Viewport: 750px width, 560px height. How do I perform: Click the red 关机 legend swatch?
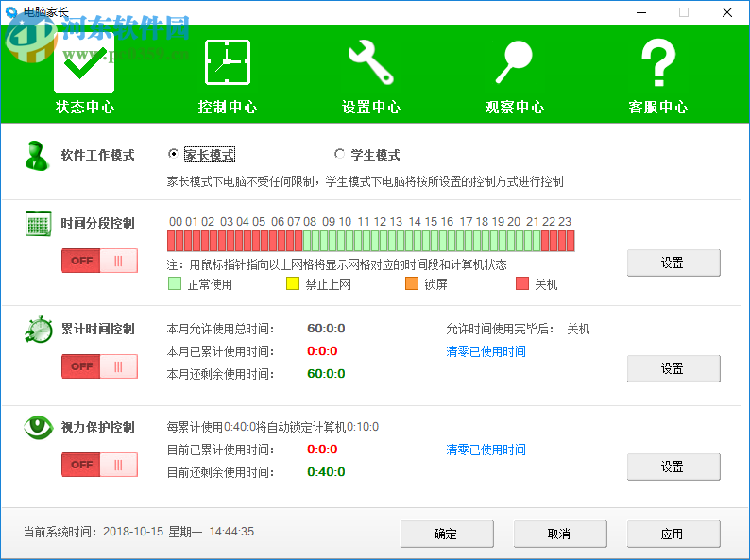[x=522, y=283]
